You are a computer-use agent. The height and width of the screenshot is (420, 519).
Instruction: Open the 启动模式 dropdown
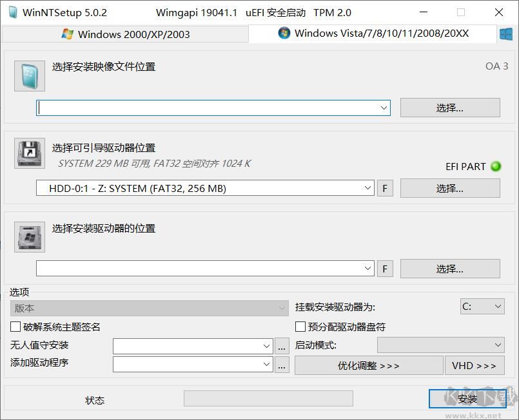[x=440, y=345]
